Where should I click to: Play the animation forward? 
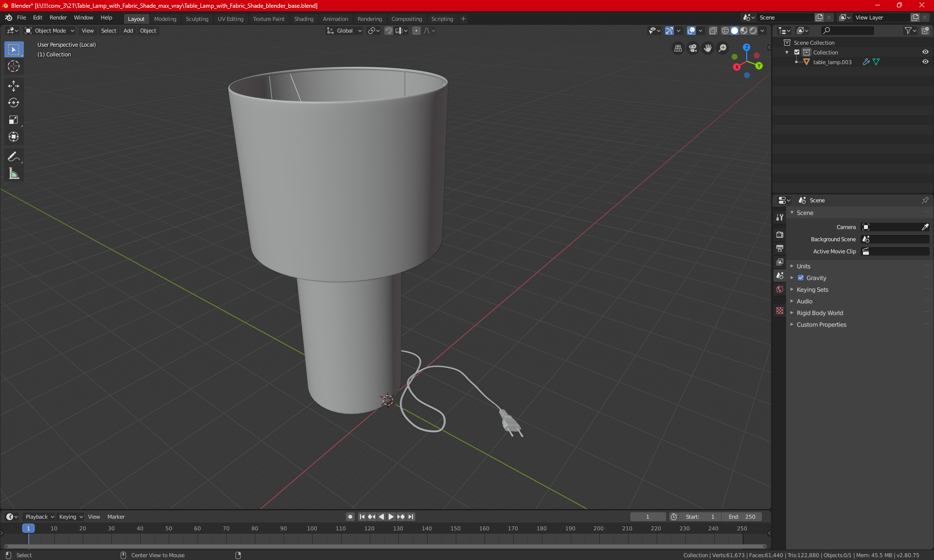391,517
